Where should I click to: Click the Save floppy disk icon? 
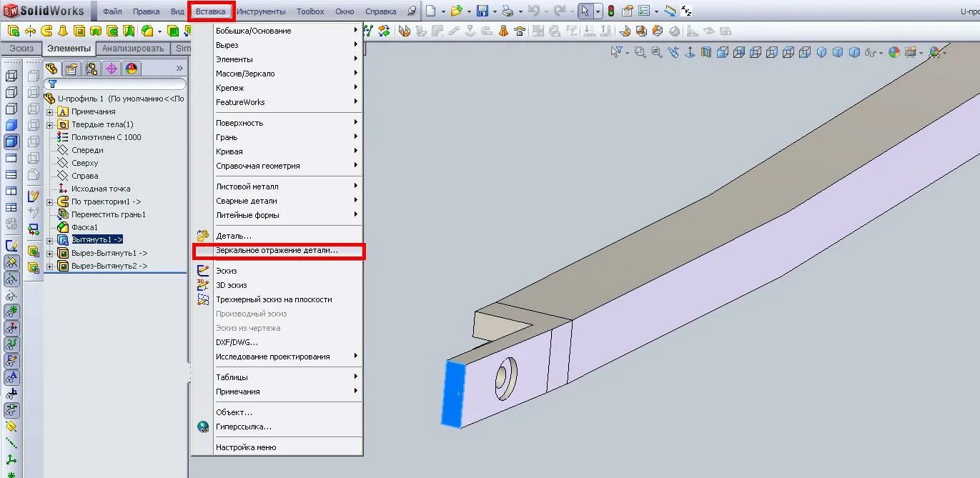coord(482,11)
